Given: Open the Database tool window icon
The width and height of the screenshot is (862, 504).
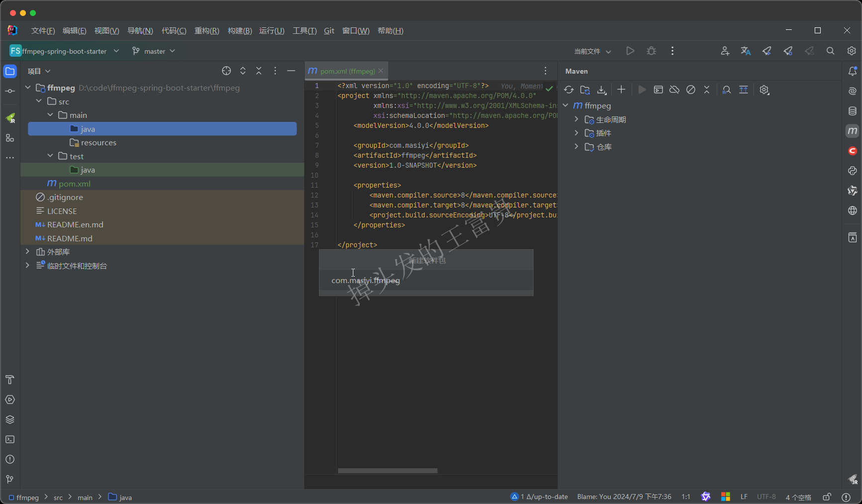Looking at the screenshot, I should [853, 111].
